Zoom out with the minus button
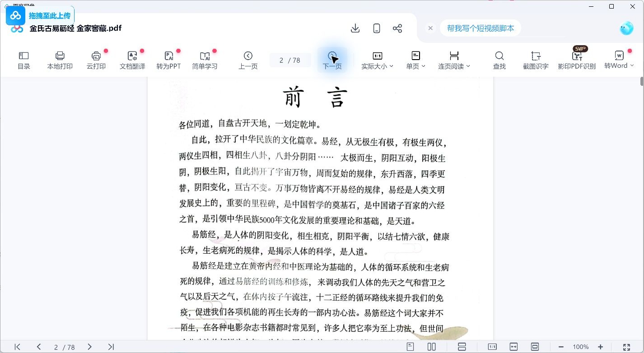 point(561,347)
